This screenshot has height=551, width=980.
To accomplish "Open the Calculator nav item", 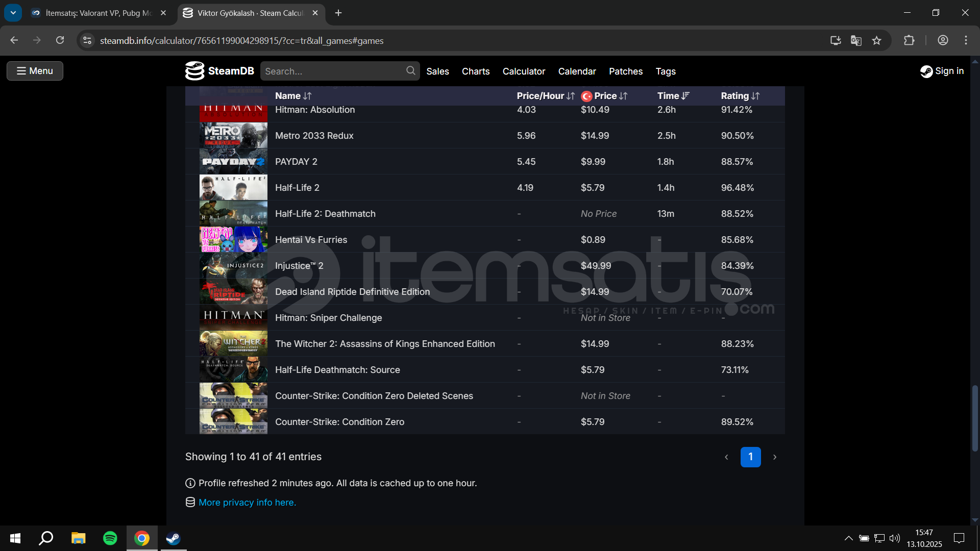I will pyautogui.click(x=524, y=71).
